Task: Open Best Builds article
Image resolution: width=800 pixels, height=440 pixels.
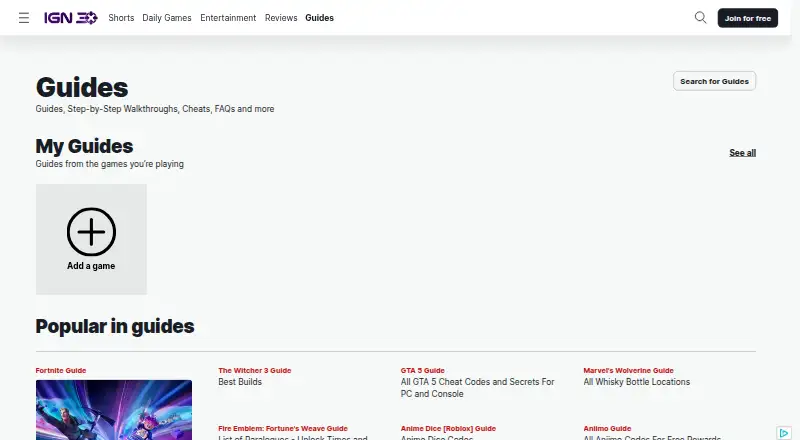Action: pyautogui.click(x=240, y=382)
